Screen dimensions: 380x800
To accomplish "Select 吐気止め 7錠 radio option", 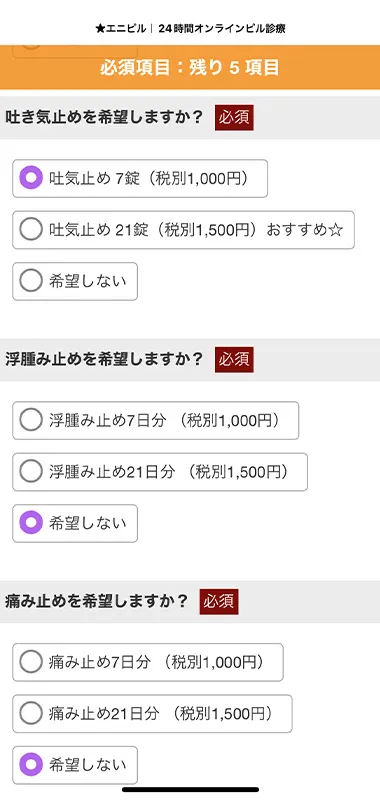I will pos(140,179).
